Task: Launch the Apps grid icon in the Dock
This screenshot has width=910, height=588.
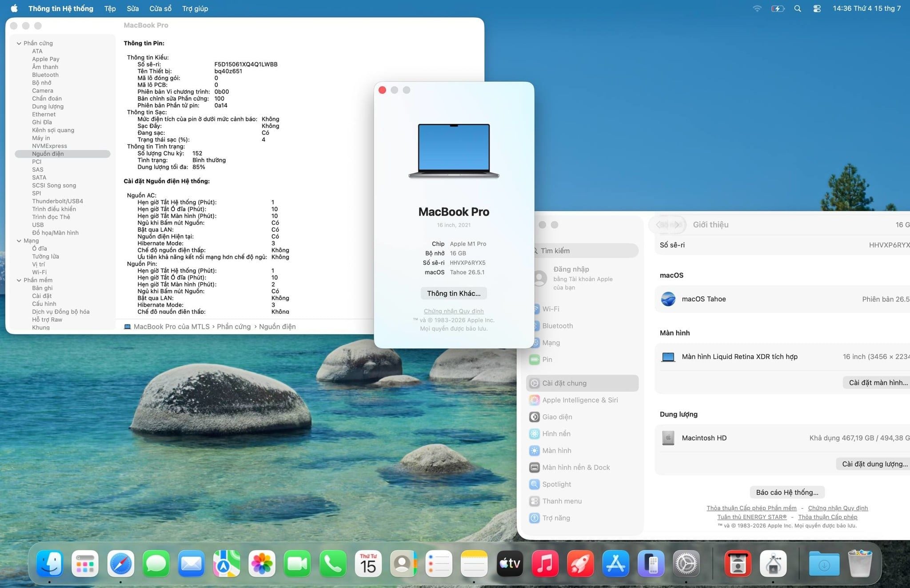Action: click(85, 564)
